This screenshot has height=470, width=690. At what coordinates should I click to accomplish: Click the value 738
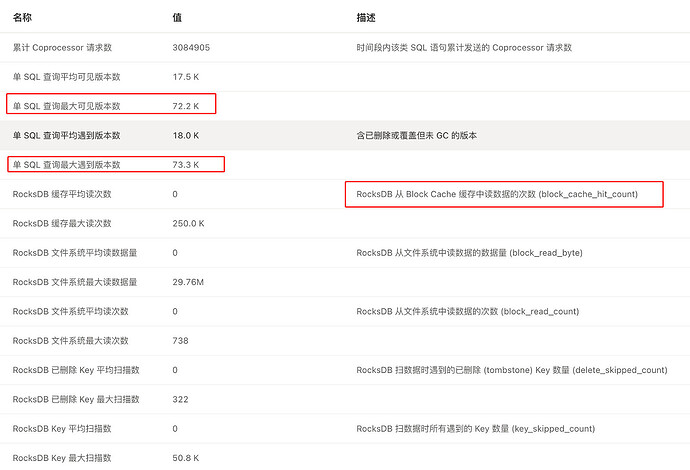click(181, 341)
